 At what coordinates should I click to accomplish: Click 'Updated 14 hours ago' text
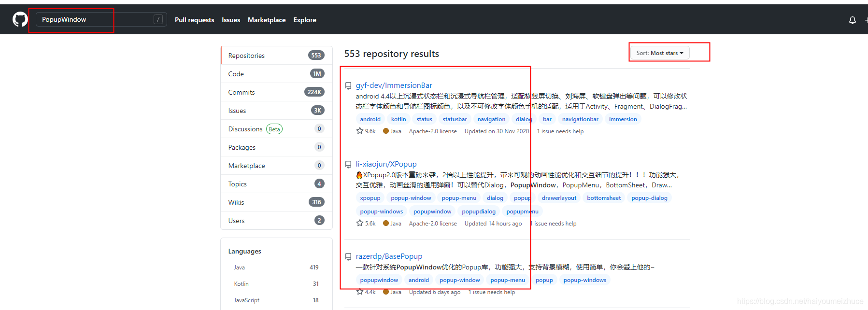(x=493, y=224)
